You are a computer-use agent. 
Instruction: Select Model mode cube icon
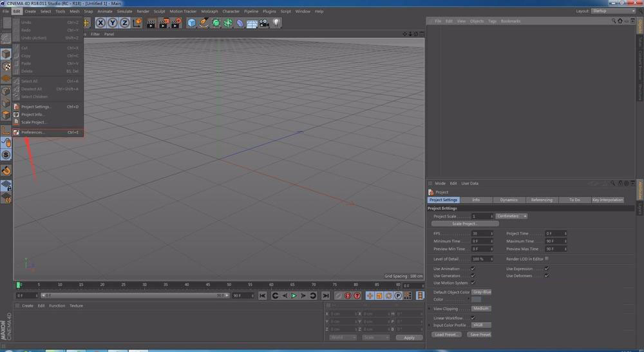[6, 54]
